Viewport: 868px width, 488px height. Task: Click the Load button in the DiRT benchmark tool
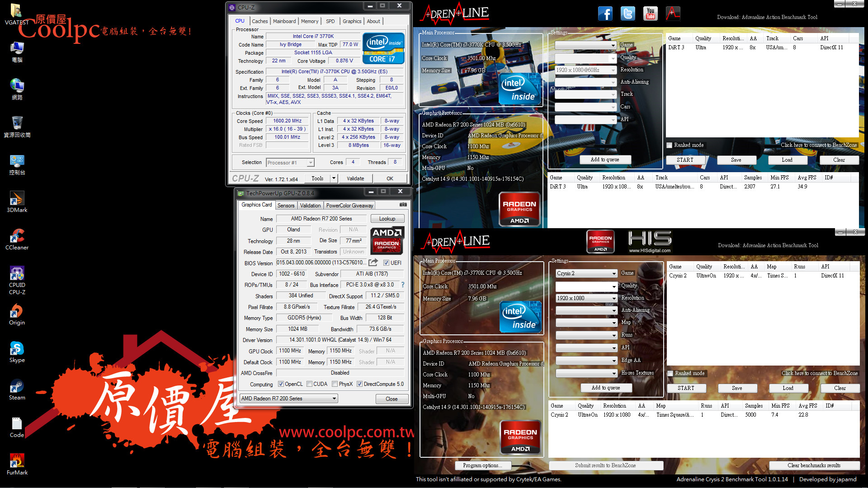[787, 160]
